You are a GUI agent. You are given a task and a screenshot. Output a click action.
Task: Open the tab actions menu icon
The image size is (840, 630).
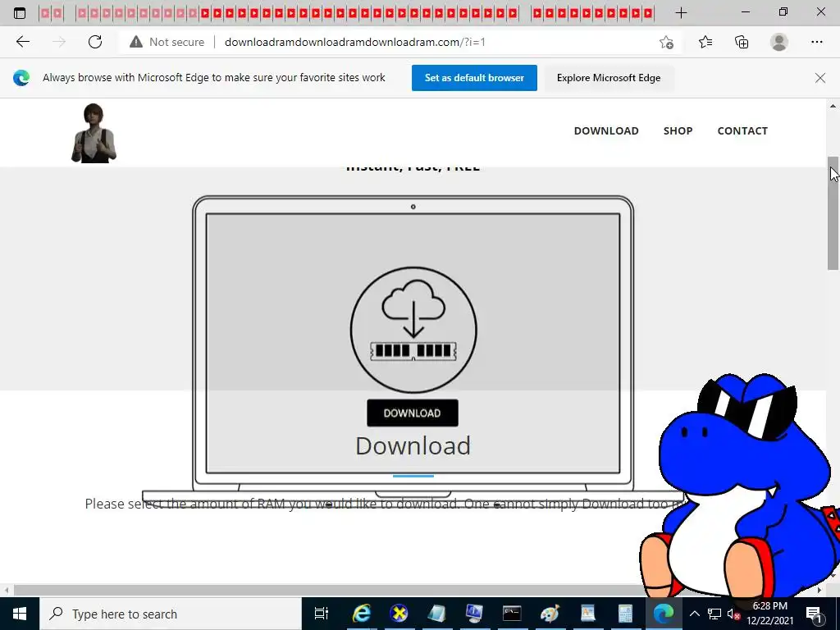[x=20, y=13]
